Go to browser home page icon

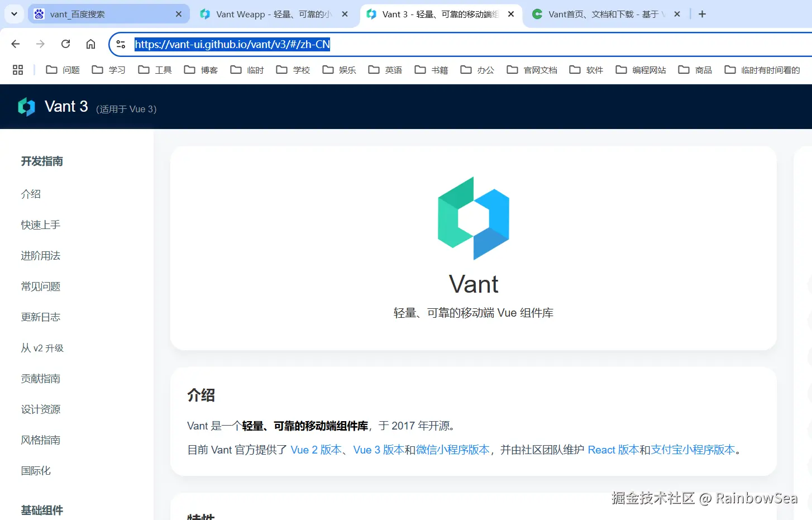[90, 44]
